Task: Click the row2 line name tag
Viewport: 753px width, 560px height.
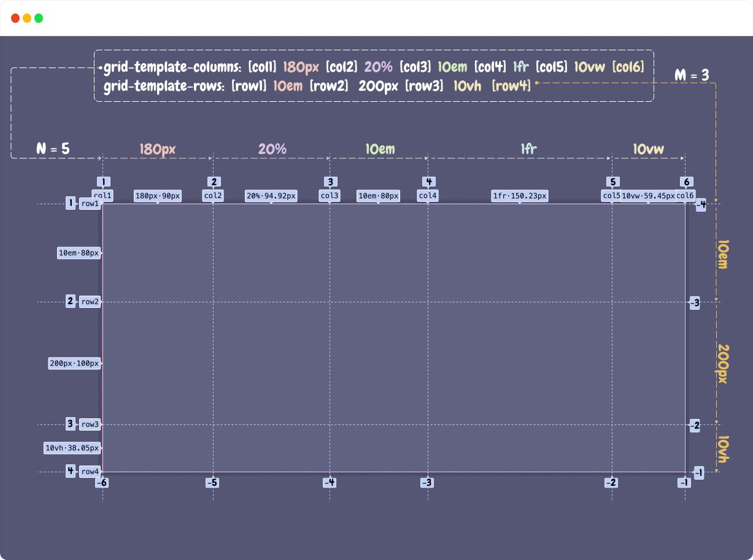Action: pos(90,302)
